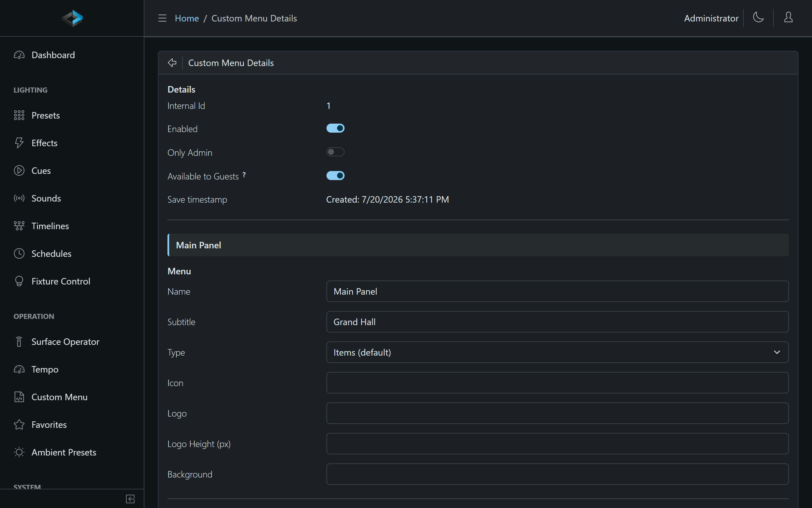Click the Created timestamp text
This screenshot has height=508, width=812.
tap(387, 200)
